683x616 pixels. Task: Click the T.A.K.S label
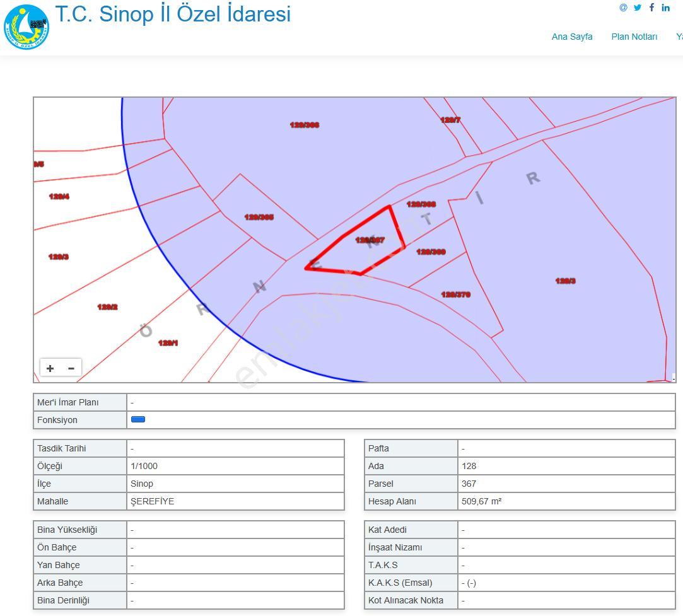coord(383,565)
